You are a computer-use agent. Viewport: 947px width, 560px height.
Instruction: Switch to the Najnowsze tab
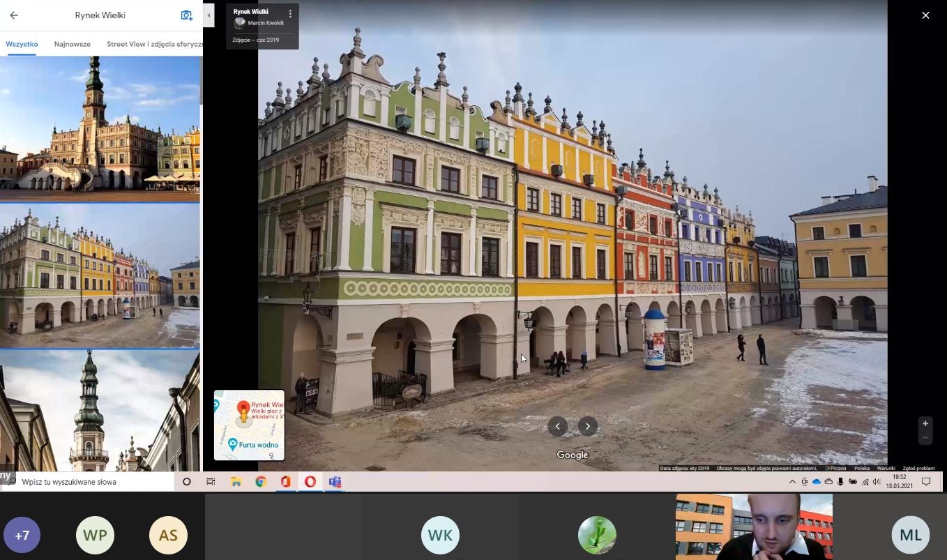click(x=73, y=44)
